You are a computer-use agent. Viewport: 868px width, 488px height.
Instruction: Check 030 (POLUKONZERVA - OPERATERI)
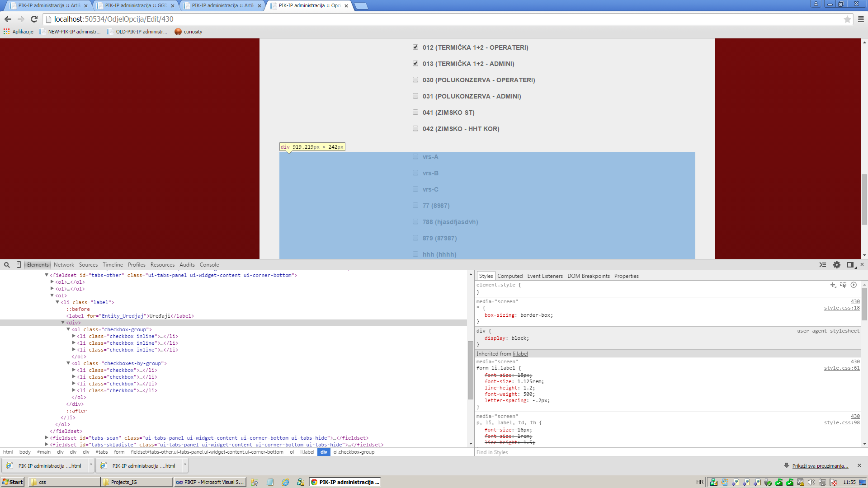pos(415,80)
